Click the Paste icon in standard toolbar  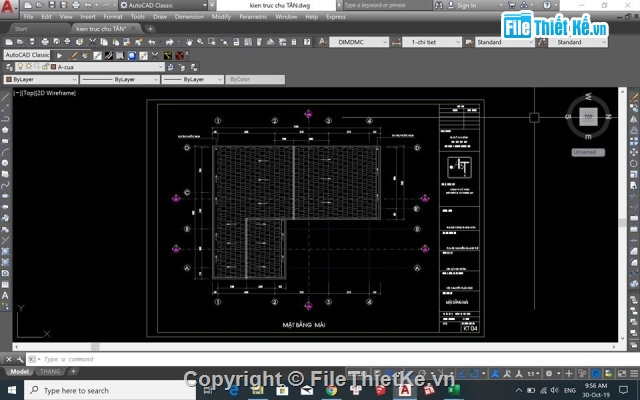116,42
